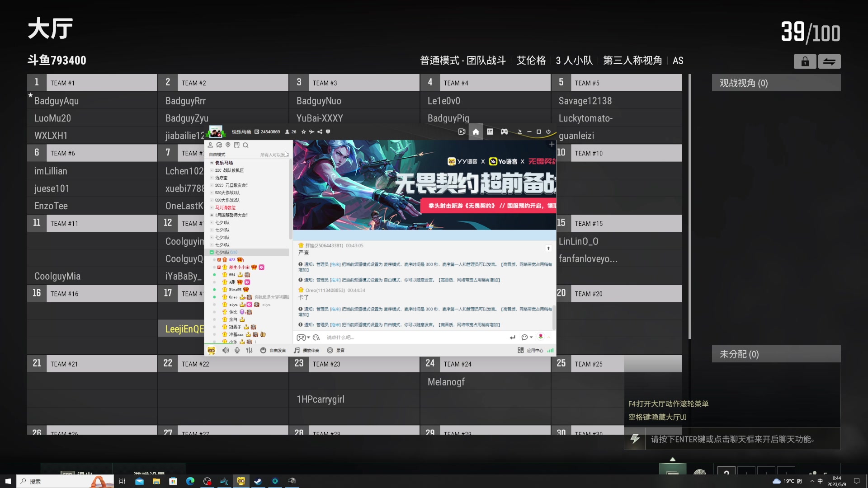Select the 马儿请就位 channel

225,208
